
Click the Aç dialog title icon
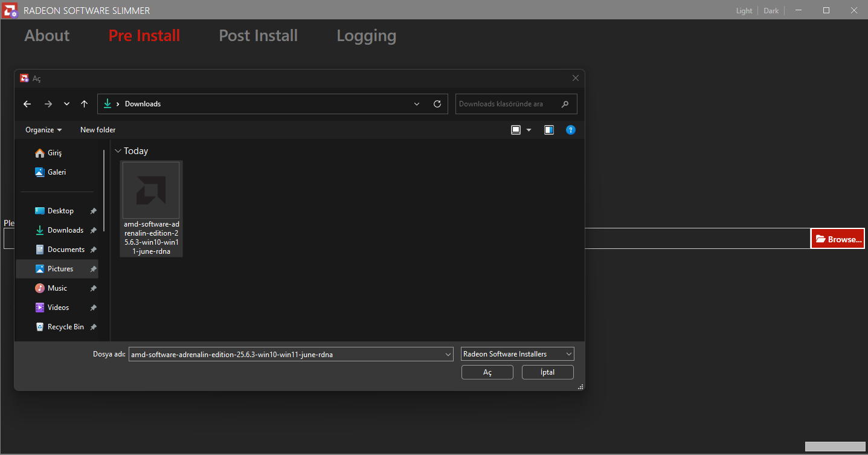25,78
